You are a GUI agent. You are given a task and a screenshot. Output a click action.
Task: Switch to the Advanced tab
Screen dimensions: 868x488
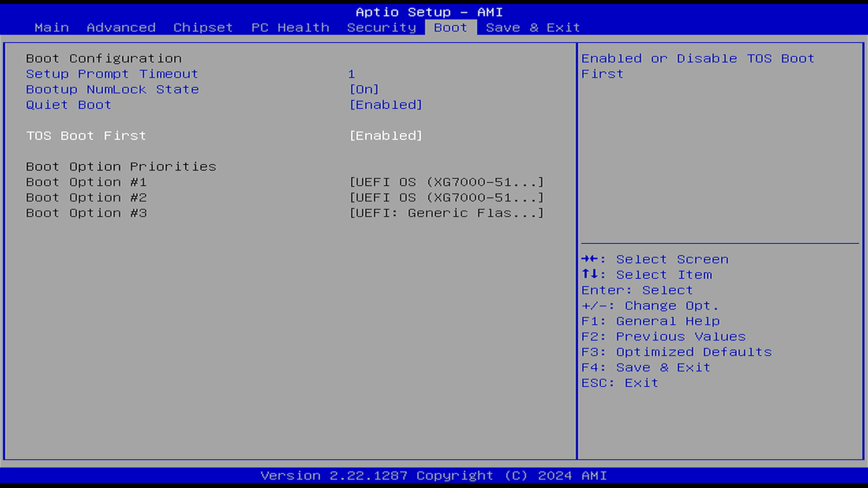121,28
